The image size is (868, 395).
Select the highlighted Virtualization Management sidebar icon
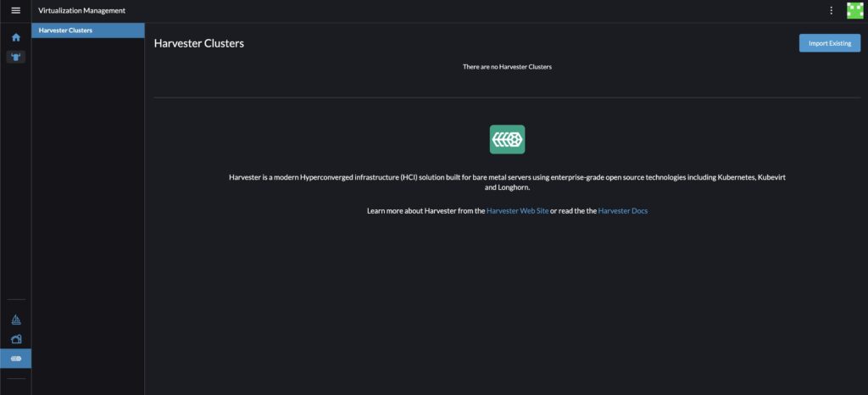pos(15,359)
